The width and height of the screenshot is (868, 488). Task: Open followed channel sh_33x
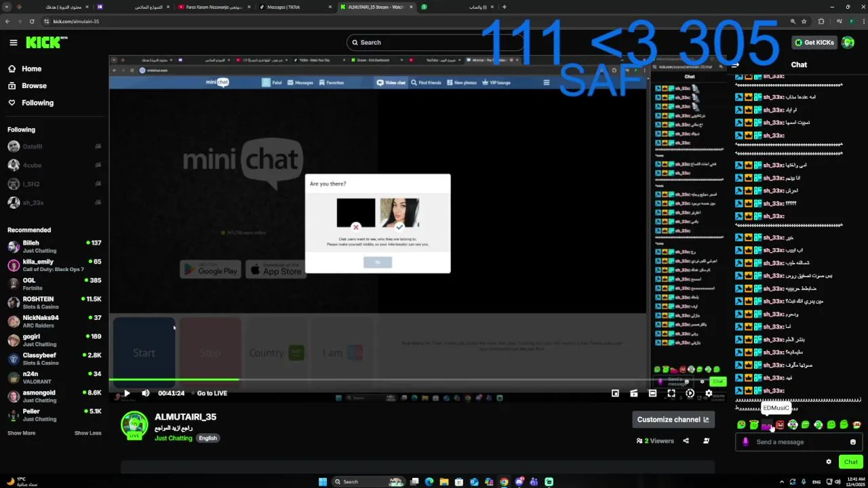pos(54,203)
